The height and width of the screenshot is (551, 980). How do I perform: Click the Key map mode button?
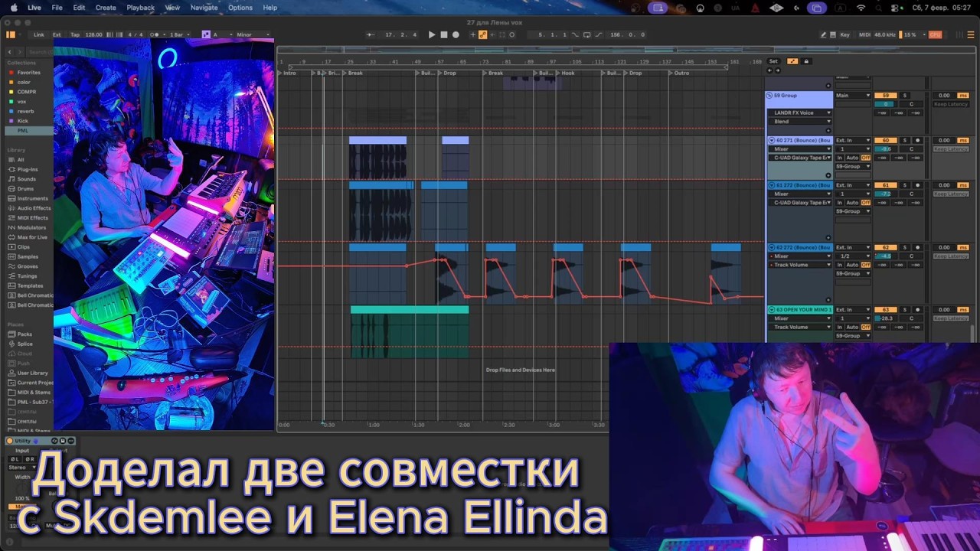pyautogui.click(x=845, y=34)
